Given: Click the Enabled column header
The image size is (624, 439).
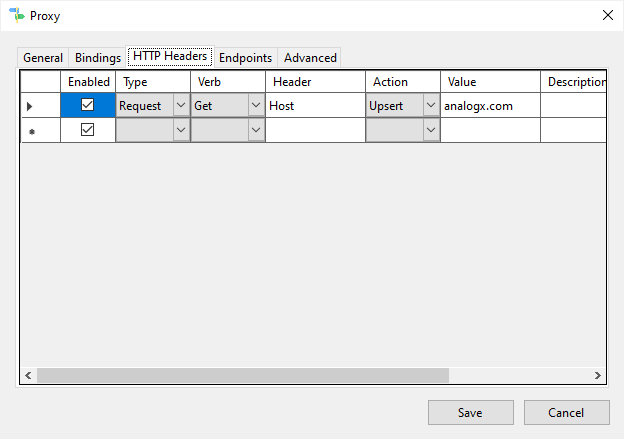Looking at the screenshot, I should click(88, 82).
